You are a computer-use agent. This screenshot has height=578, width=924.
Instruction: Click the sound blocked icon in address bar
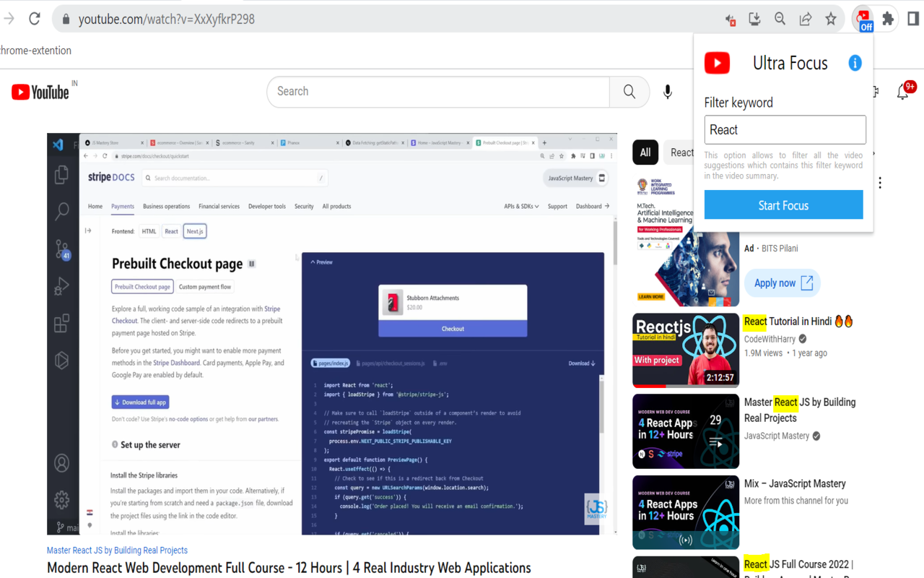[731, 20]
